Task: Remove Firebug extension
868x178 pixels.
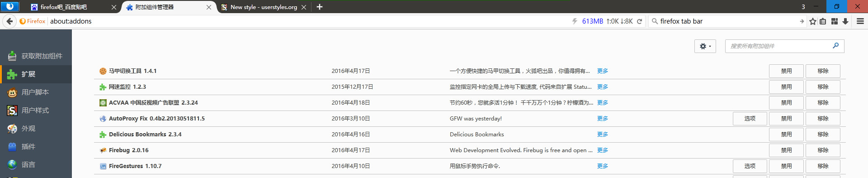Action: [x=823, y=150]
